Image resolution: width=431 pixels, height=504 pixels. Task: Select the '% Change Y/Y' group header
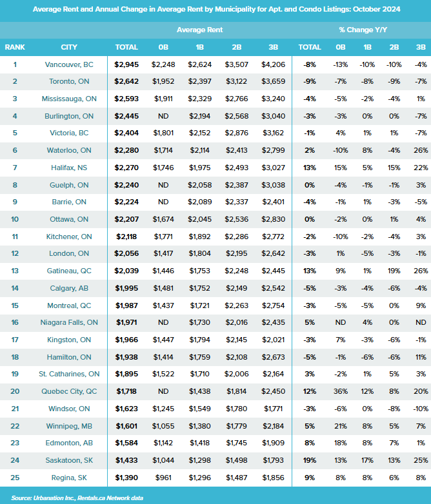pos(363,30)
